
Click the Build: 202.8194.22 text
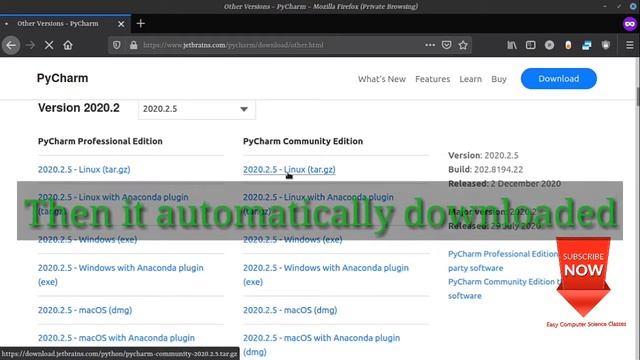coord(485,169)
